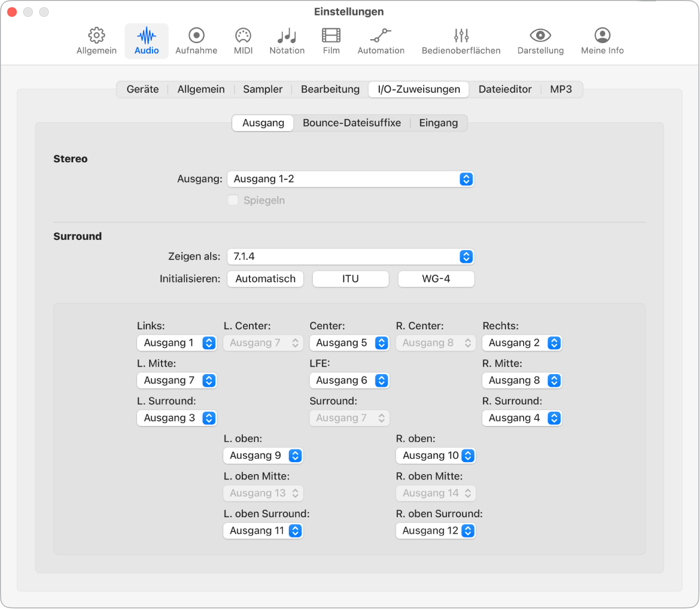The height and width of the screenshot is (609, 700).
Task: Toggle the Spiegeln checkbox
Action: click(x=233, y=200)
